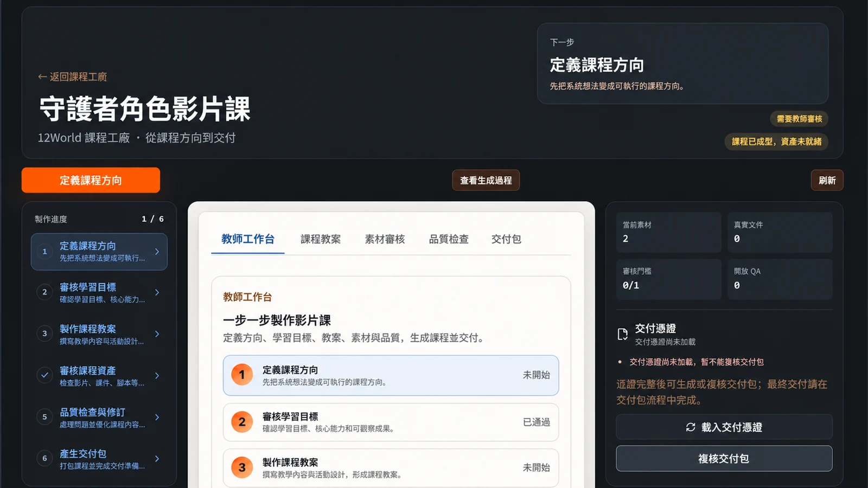Screen dimensions: 868x488
Task: Click orange badge 1 in workbench list
Action: 242,375
